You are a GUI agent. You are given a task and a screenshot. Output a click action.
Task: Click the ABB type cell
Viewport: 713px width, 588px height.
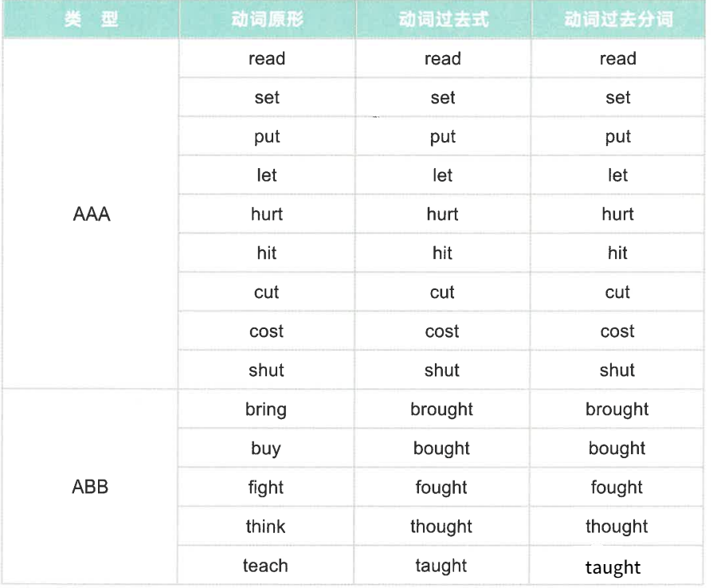pyautogui.click(x=90, y=487)
